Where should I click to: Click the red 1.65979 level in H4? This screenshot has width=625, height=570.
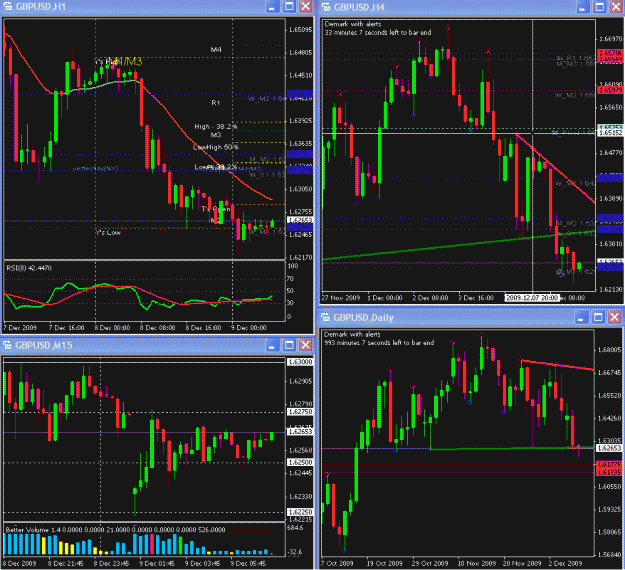pyautogui.click(x=610, y=90)
